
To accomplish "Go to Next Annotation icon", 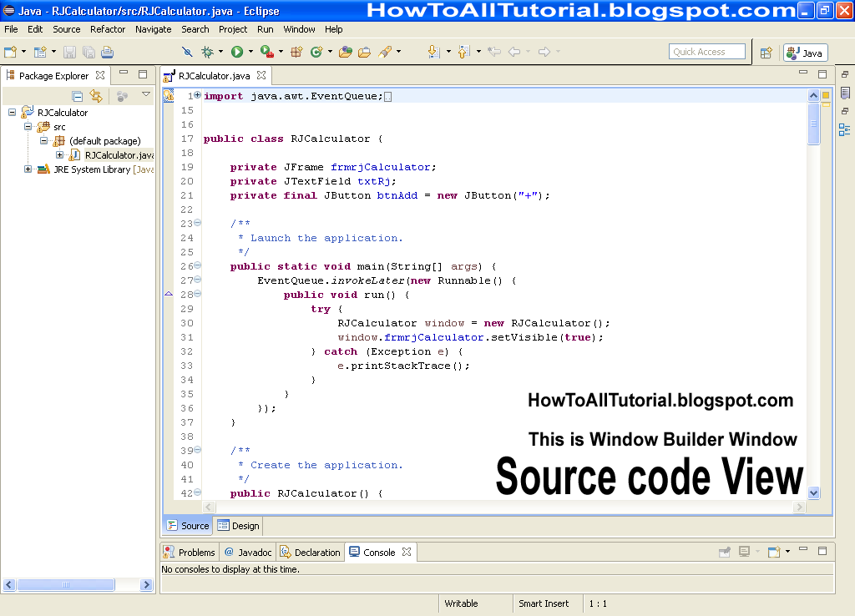I will [433, 52].
